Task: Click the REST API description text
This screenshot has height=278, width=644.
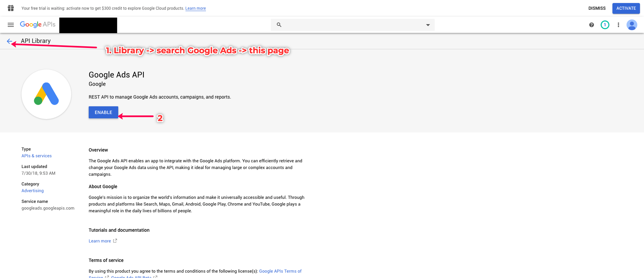Action: point(160,97)
